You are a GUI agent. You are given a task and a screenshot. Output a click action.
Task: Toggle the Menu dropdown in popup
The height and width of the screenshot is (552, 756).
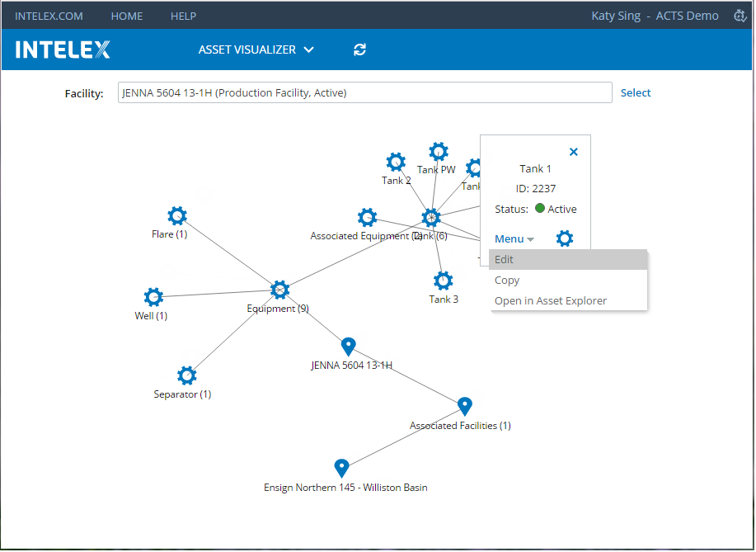[x=514, y=238]
